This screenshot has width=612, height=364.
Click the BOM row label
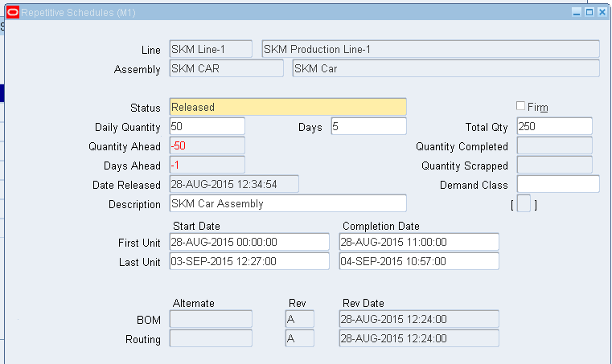click(149, 321)
